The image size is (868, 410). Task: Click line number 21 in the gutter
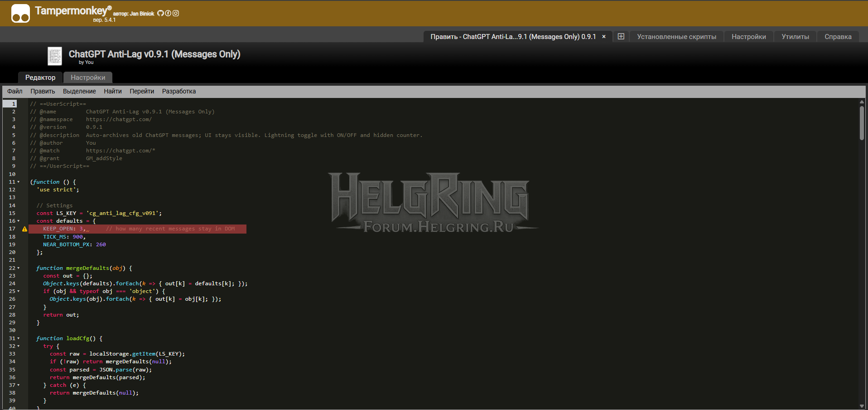point(12,260)
